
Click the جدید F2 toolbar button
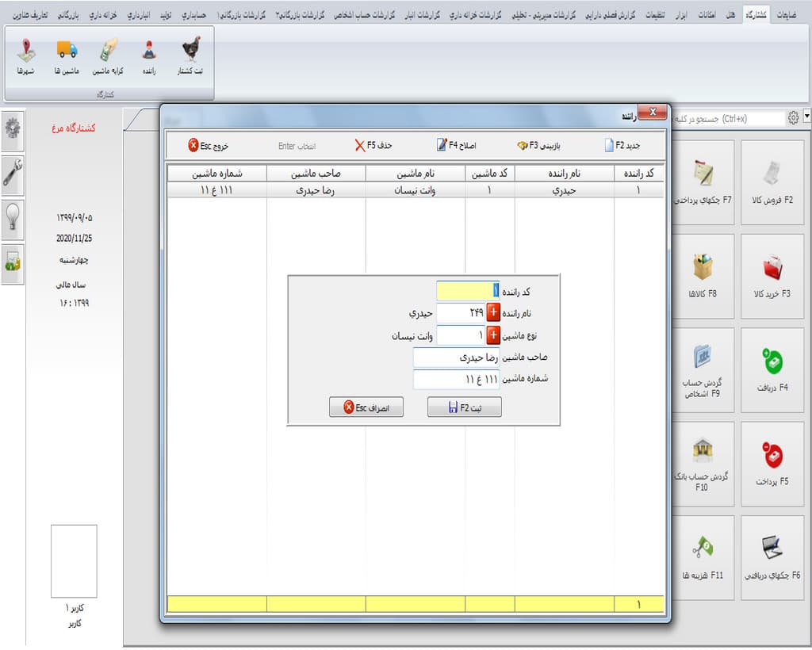622,145
